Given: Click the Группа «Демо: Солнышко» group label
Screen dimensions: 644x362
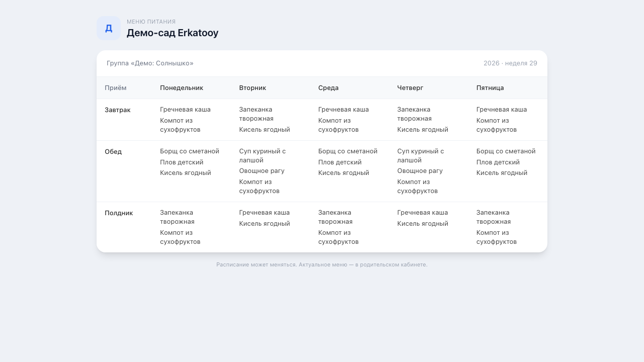Looking at the screenshot, I should click(150, 63).
